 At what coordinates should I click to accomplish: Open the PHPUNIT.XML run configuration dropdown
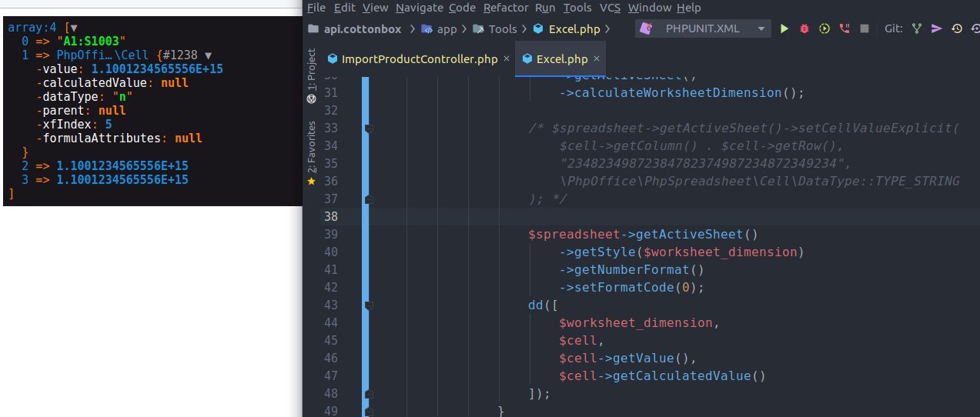click(703, 28)
